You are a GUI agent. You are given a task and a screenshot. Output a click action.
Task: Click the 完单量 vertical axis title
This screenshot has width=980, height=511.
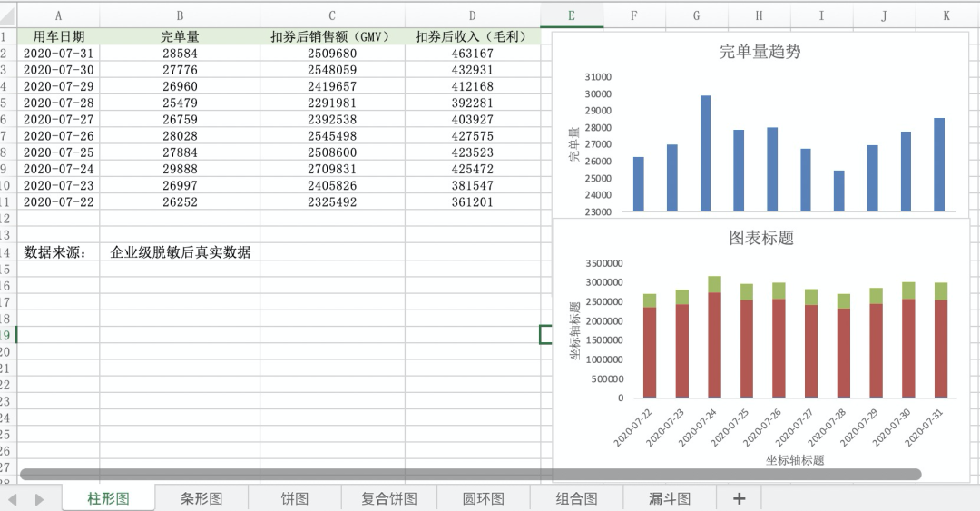[x=574, y=144]
